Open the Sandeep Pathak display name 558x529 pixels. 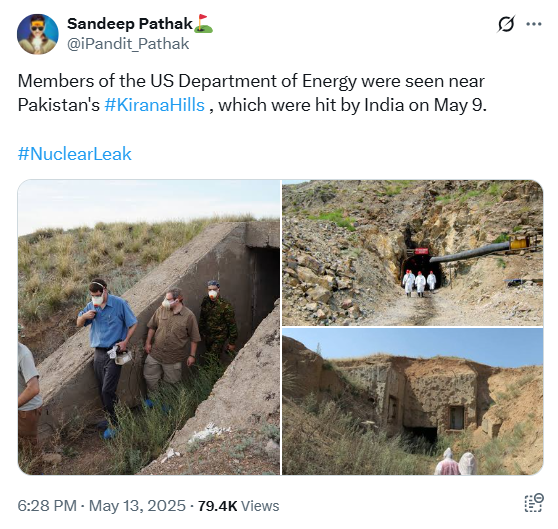point(130,24)
